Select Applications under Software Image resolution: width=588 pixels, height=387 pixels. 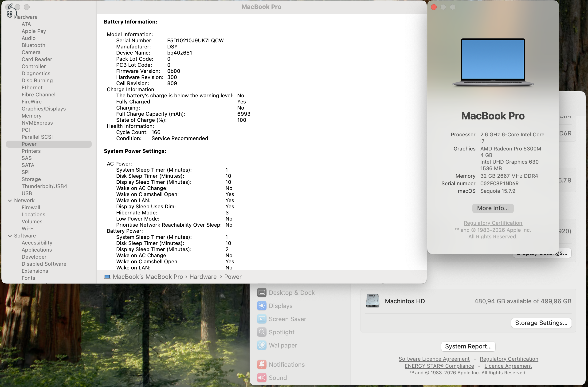click(x=37, y=250)
